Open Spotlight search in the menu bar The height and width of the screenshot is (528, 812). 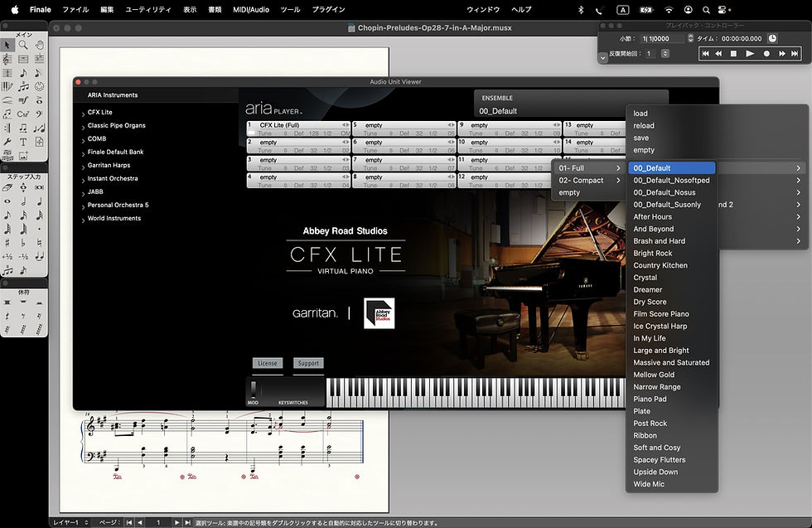(x=706, y=9)
